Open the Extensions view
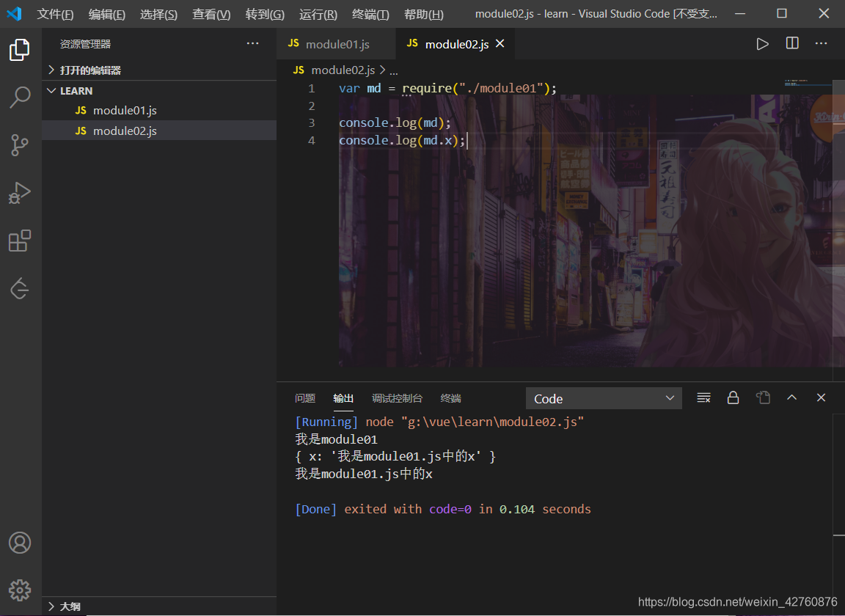The width and height of the screenshot is (845, 616). pos(20,241)
